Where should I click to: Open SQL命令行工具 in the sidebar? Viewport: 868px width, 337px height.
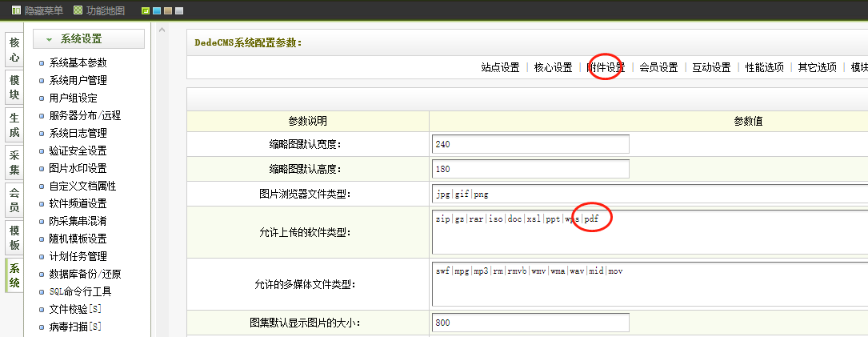(80, 291)
